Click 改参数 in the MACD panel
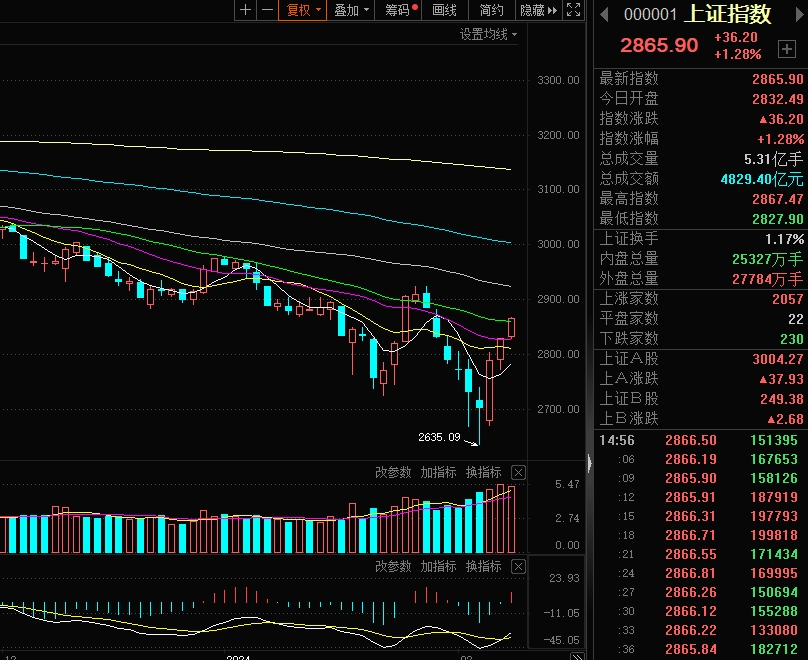The width and height of the screenshot is (808, 660). click(393, 566)
